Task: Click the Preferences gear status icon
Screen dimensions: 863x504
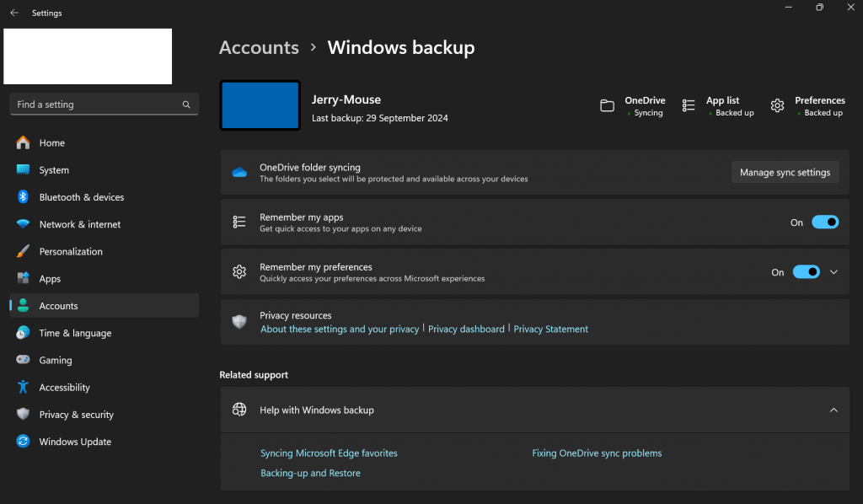Action: (x=777, y=105)
